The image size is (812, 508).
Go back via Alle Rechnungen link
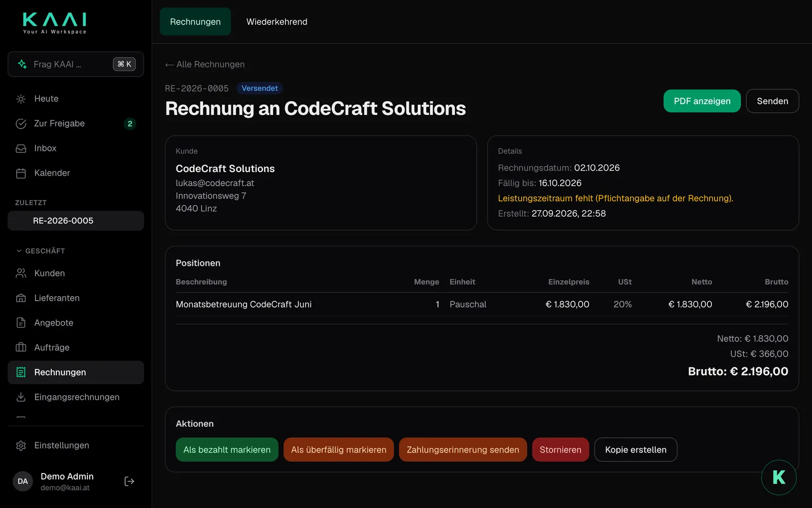[x=205, y=65]
